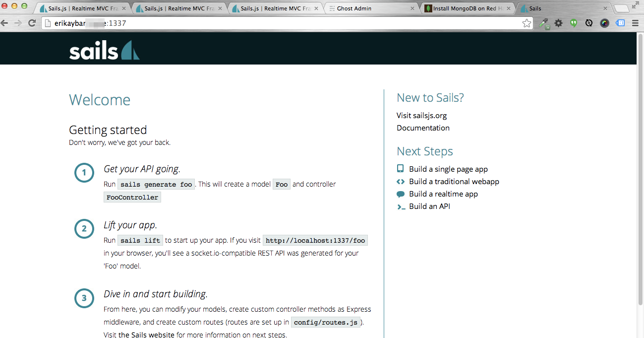Open the eyedropper color picker extension
The height and width of the screenshot is (338, 644).
coord(544,23)
